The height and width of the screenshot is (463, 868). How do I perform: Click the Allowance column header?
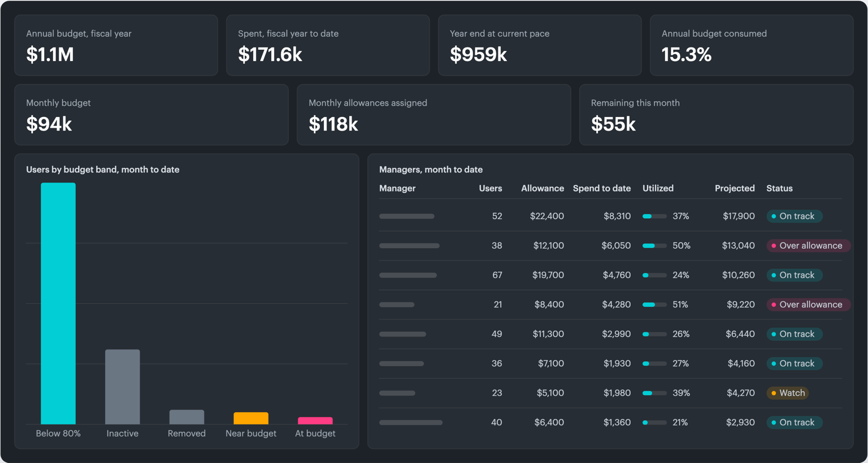tap(542, 188)
